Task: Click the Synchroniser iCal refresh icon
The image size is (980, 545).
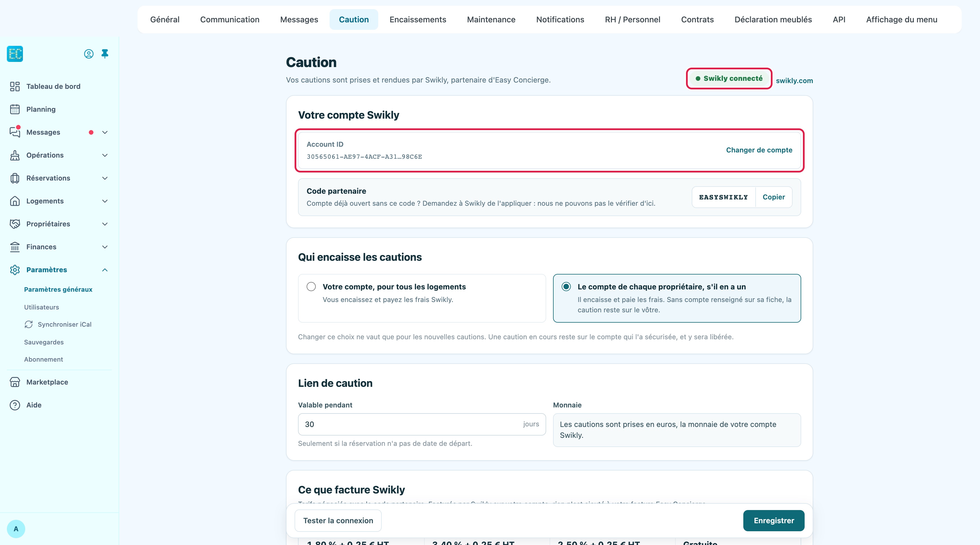Action: click(x=29, y=324)
